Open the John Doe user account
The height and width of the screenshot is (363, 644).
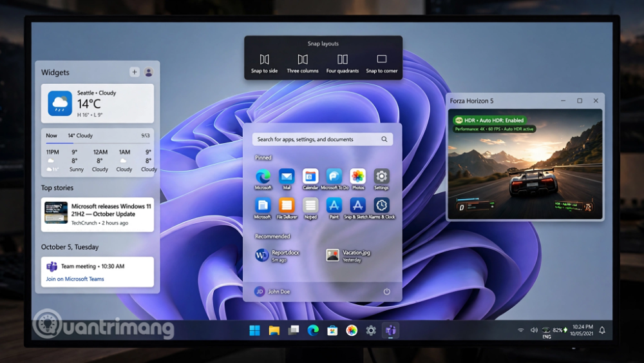click(x=272, y=291)
